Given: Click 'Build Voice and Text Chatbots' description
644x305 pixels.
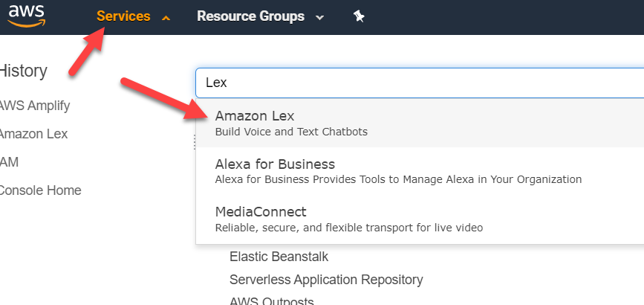Looking at the screenshot, I should 291,132.
